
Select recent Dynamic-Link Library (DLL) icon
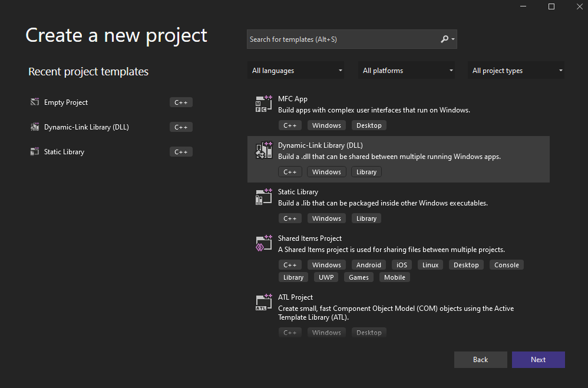(x=35, y=127)
